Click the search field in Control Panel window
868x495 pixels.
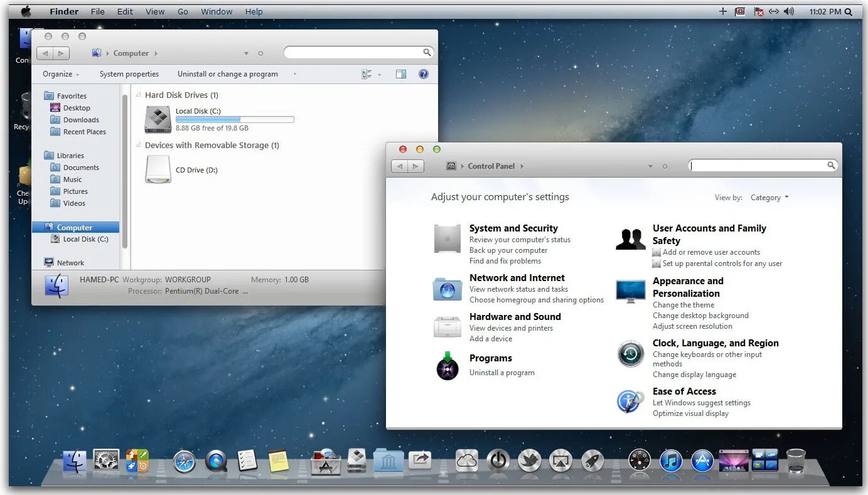[763, 166]
